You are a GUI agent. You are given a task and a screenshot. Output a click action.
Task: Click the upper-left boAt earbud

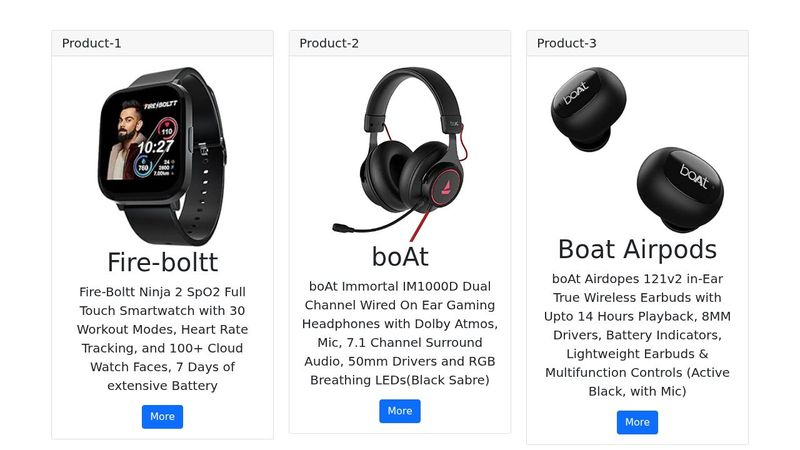pyautogui.click(x=588, y=107)
